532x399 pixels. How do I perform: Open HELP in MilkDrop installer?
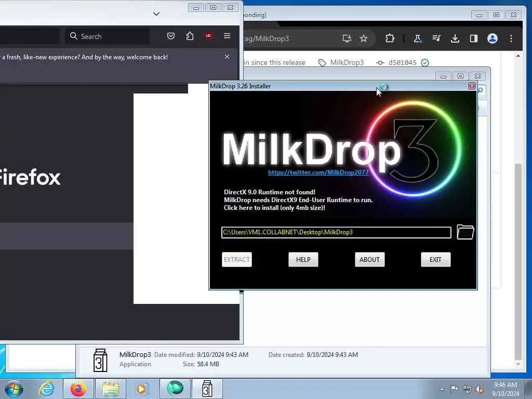click(x=303, y=260)
